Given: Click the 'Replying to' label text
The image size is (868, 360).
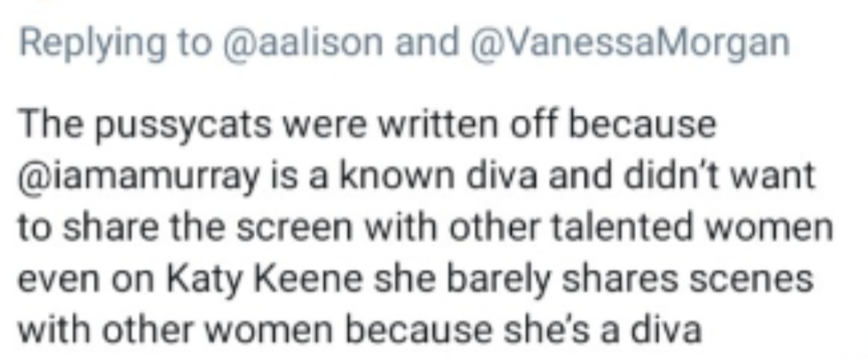Looking at the screenshot, I should pyautogui.click(x=115, y=44).
